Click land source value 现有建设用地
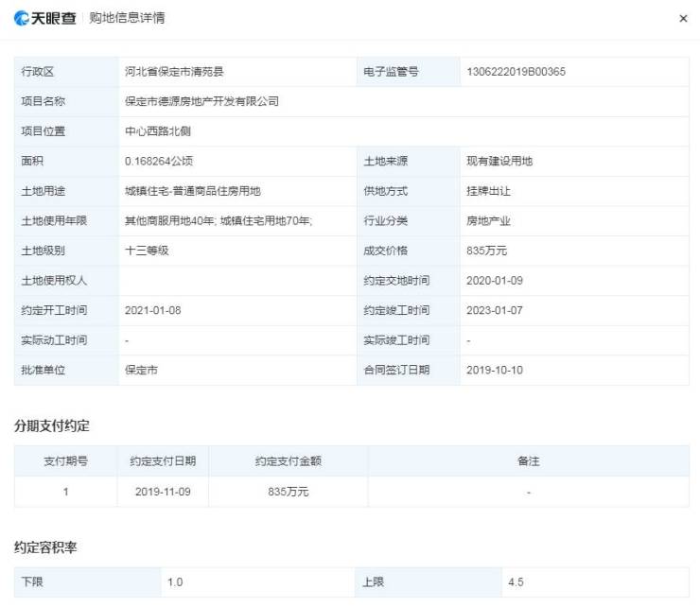The width and height of the screenshot is (700, 607). click(499, 162)
